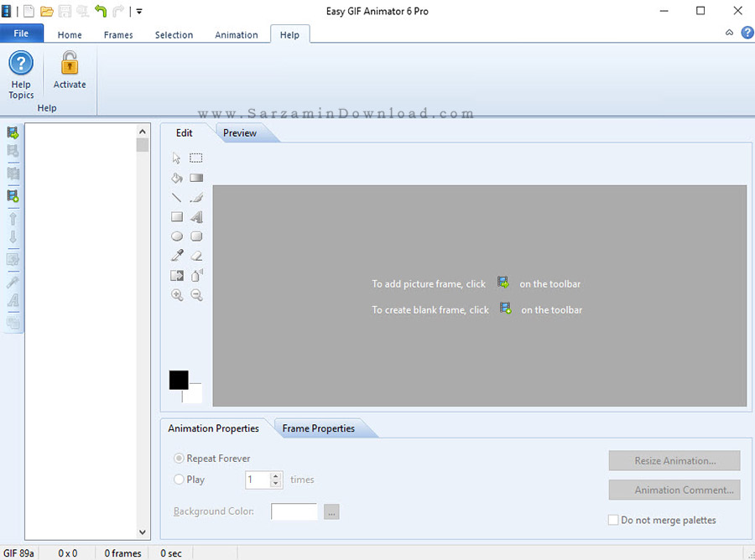755x560 pixels.
Task: Open the quick access toolbar customize dropdown
Action: (x=139, y=11)
